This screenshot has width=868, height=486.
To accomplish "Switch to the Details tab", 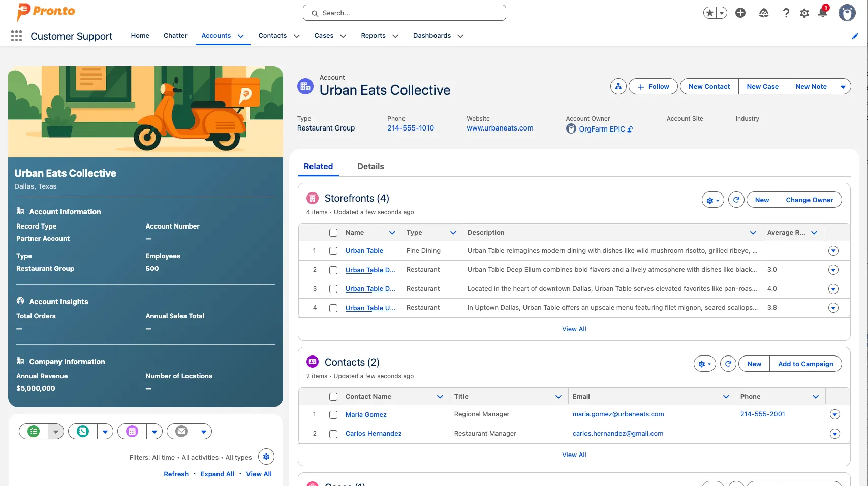I will click(x=370, y=167).
